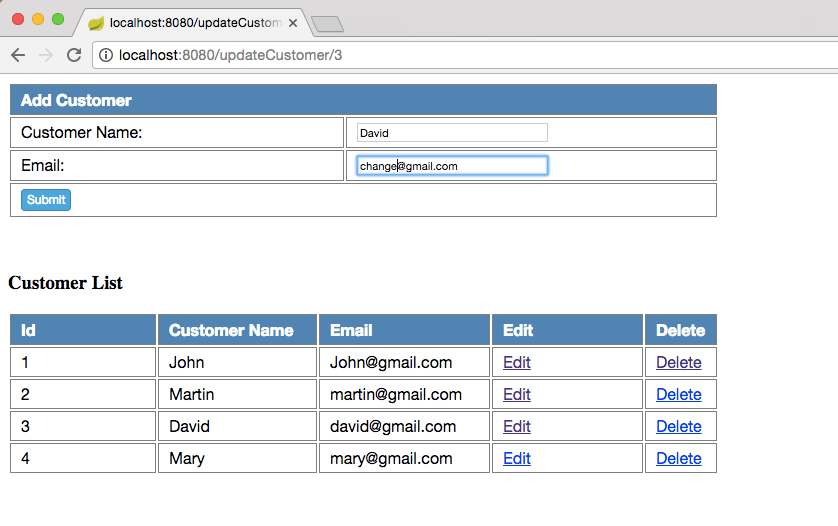Viewport: 838px width, 526px height.
Task: Click the David name cell in Customer List
Action: coord(237,427)
